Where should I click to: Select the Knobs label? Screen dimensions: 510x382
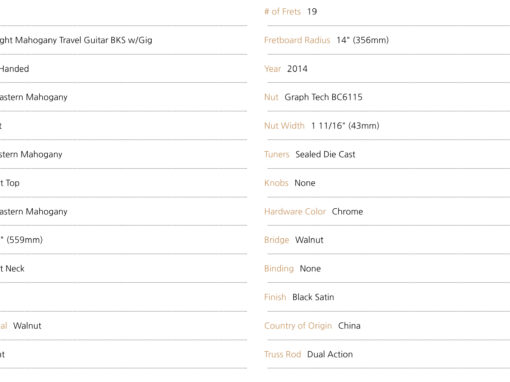[x=276, y=183]
